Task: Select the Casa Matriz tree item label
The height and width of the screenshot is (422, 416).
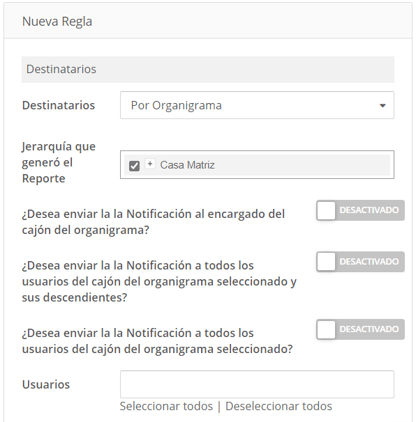Action: 187,165
